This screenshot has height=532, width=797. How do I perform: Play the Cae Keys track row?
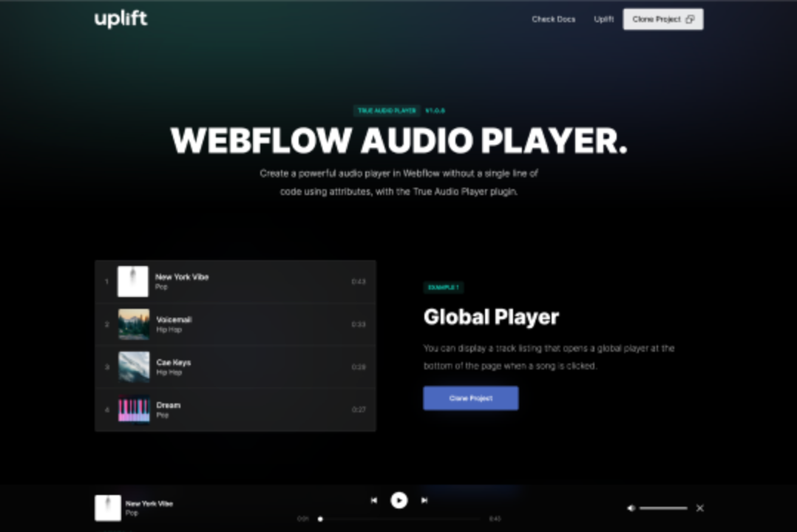coord(235,367)
